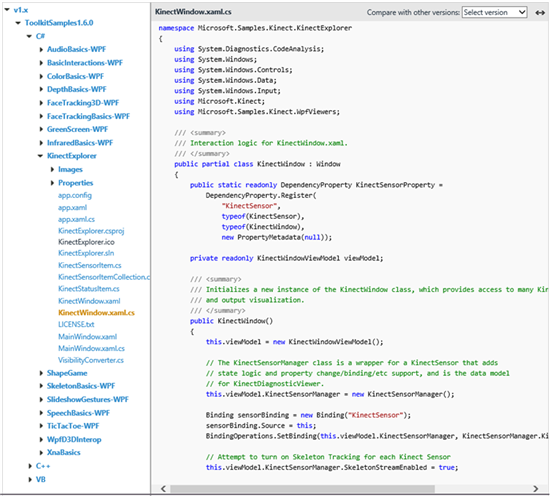Expand the ShapeGame folder arrow
Screen dimensions: 550x496
coord(41,373)
